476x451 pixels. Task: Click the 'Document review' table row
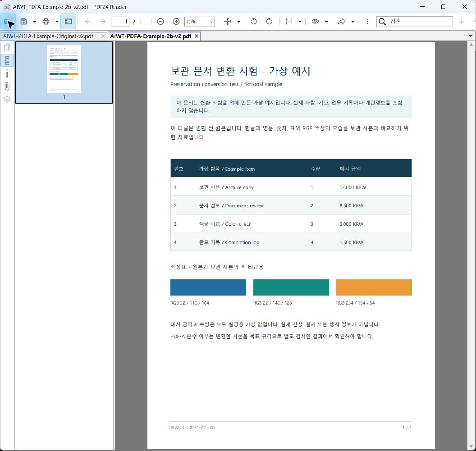(291, 205)
